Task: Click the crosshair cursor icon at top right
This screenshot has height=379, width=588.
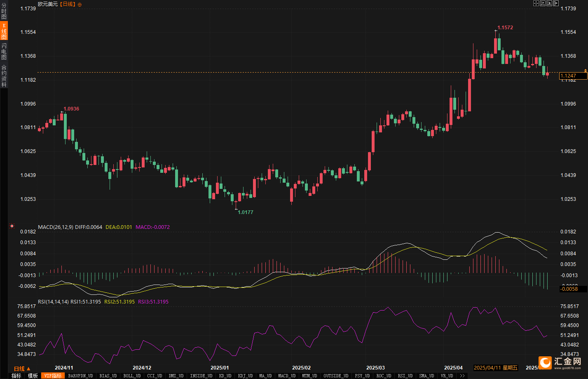Action: click(x=536, y=3)
